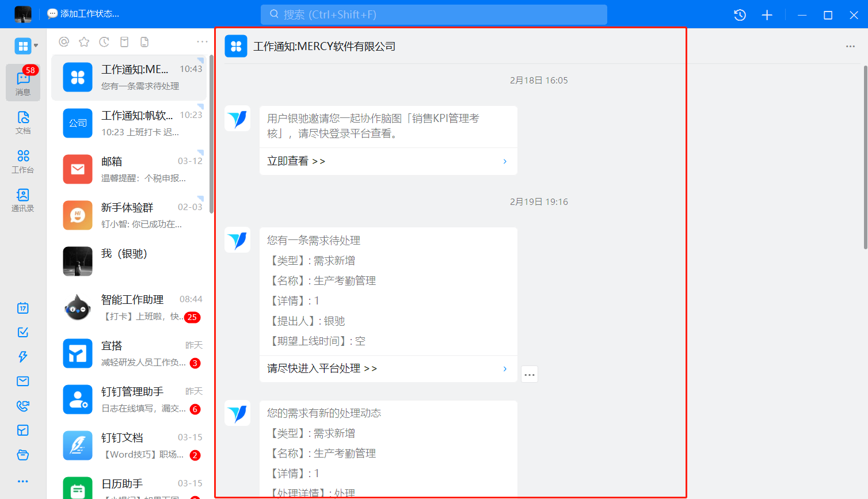The width and height of the screenshot is (868, 499).
Task: Open the 宜搭 conversation row
Action: [x=129, y=353]
